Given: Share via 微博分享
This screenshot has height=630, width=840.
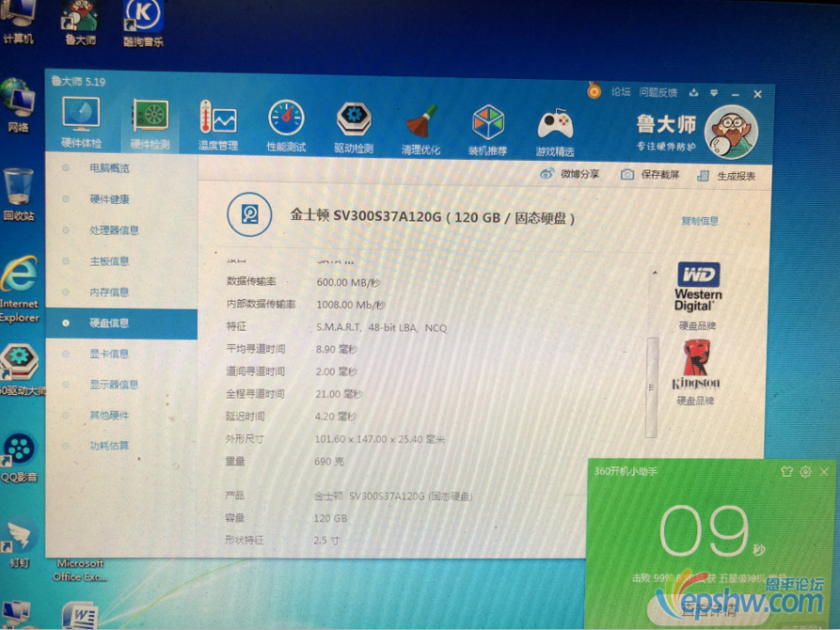Looking at the screenshot, I should click(x=570, y=174).
